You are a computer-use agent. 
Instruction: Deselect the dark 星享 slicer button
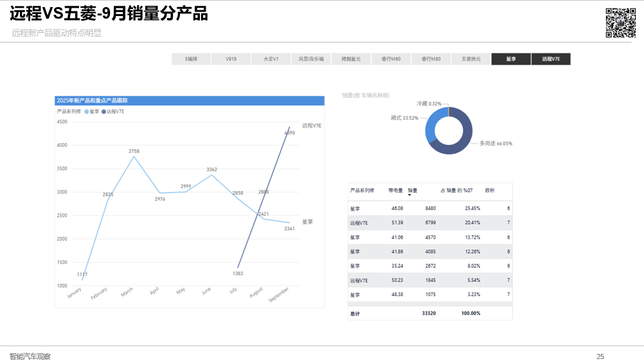pos(511,59)
